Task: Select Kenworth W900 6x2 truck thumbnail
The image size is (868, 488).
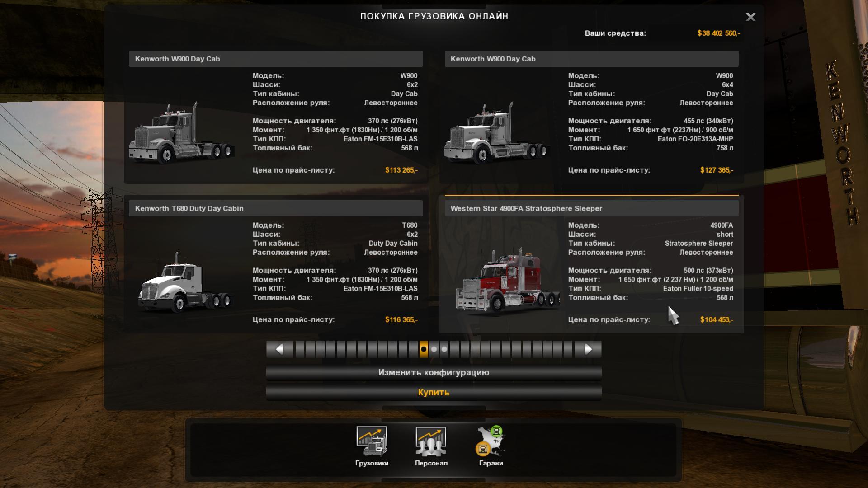Action: [x=182, y=132]
